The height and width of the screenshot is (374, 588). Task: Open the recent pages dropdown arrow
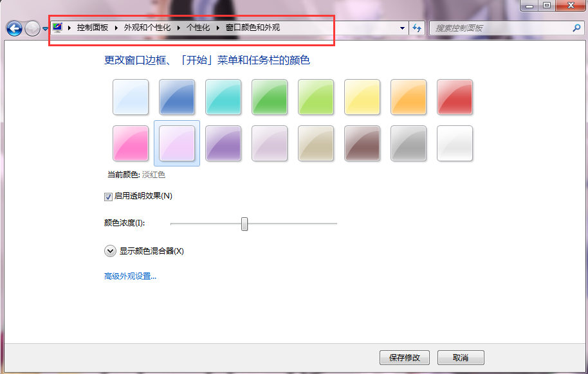45,29
